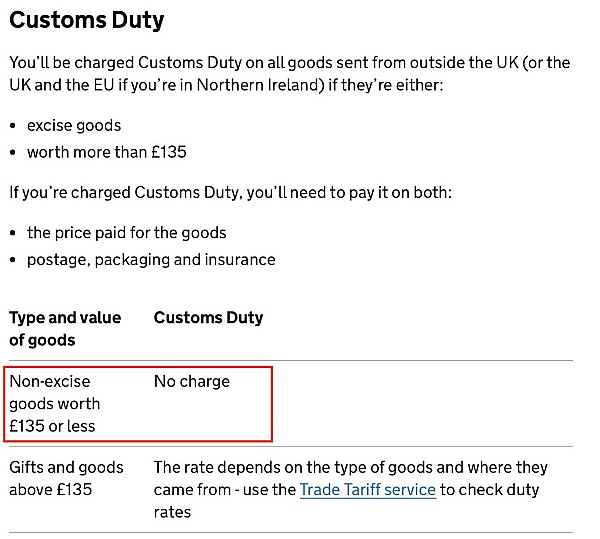Select the 'worth more than £135' bullet
600x539 pixels.
[107, 152]
